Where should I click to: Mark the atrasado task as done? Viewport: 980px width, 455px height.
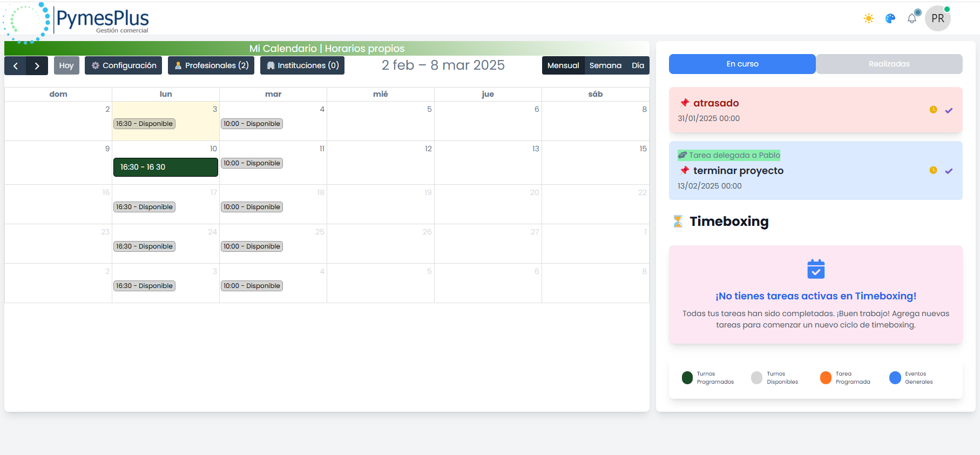tap(949, 110)
